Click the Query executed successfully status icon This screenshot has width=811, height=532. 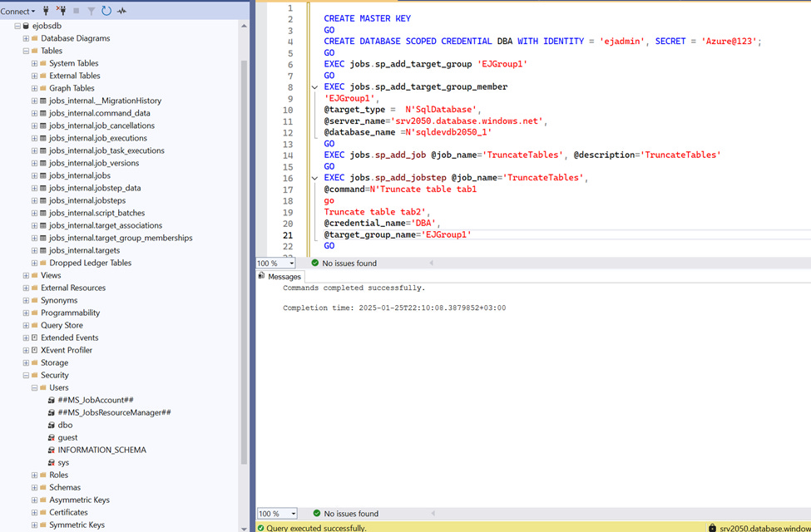point(261,528)
